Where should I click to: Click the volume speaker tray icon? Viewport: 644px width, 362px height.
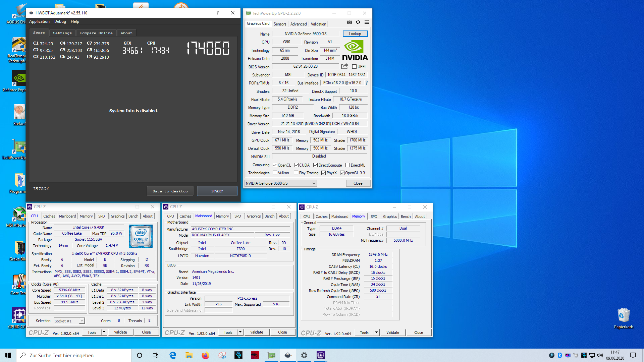click(600, 355)
